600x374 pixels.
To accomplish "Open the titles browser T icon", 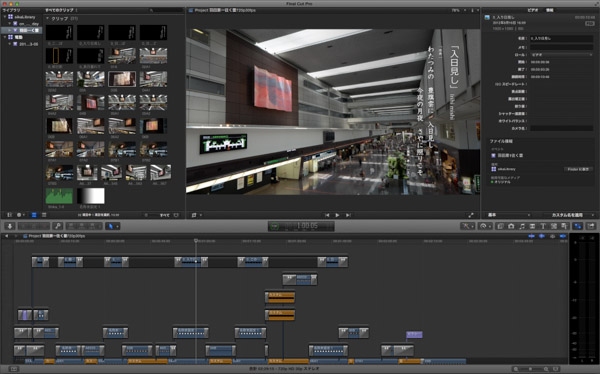I will point(543,226).
